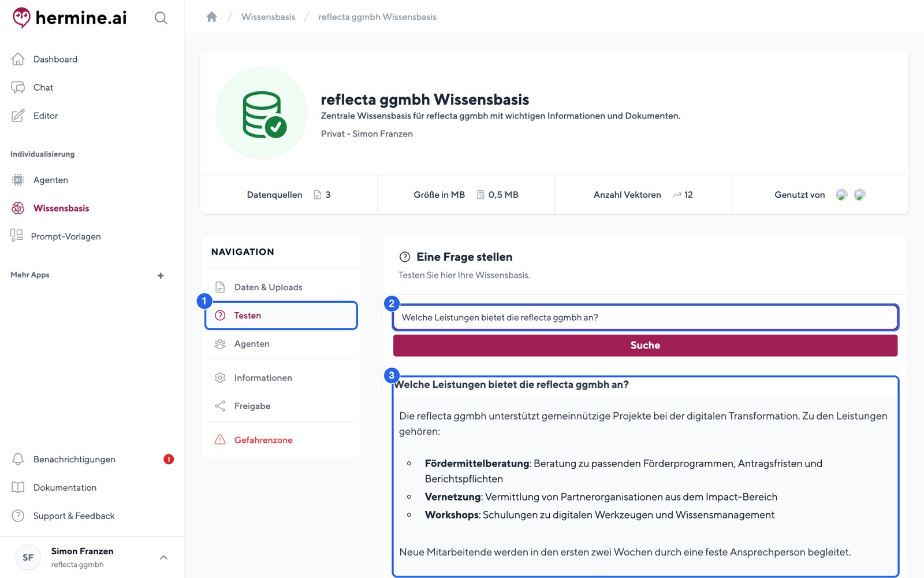Click the Suche button
The height and width of the screenshot is (578, 924).
(x=645, y=345)
